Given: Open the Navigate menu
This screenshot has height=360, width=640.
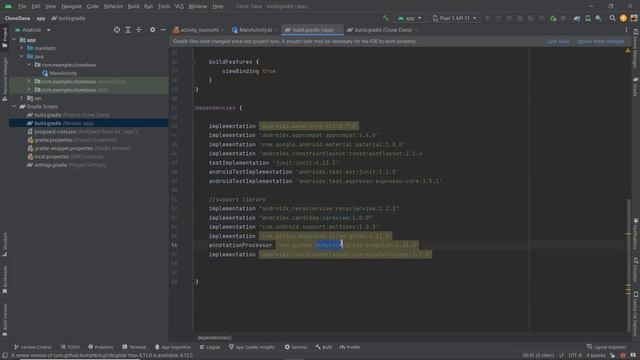Looking at the screenshot, I should tap(71, 6).
